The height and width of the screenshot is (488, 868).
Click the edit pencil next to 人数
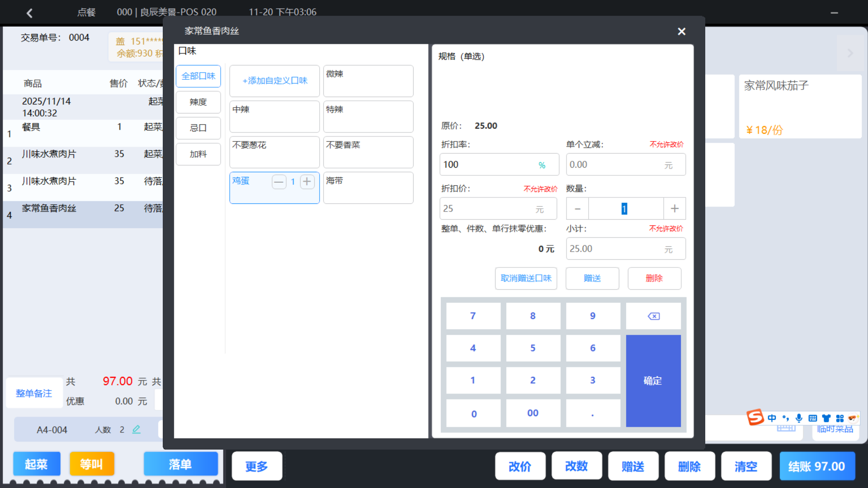point(136,430)
